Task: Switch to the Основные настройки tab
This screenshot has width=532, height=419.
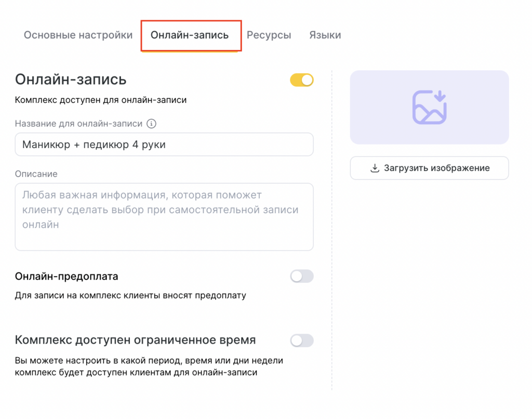Action: coord(78,35)
